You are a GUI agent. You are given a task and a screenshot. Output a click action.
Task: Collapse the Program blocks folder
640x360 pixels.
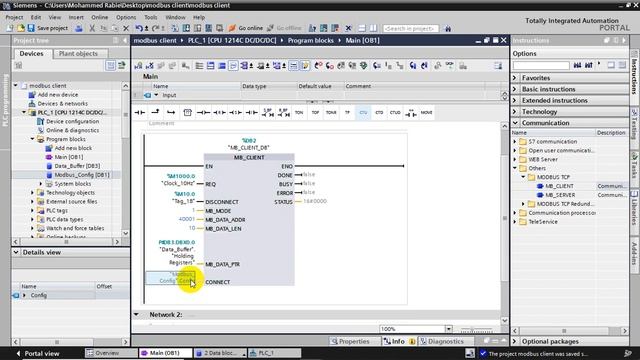pyautogui.click(x=32, y=139)
